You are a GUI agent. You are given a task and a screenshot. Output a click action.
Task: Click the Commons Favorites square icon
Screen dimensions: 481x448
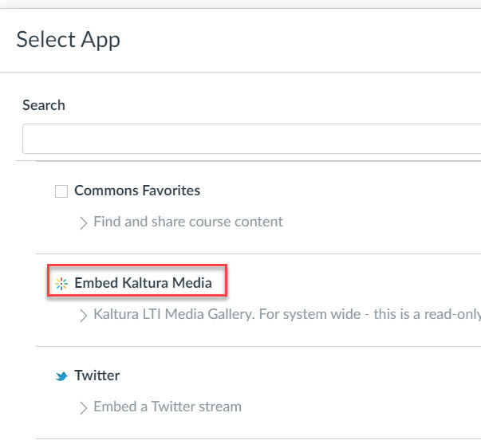(x=61, y=191)
